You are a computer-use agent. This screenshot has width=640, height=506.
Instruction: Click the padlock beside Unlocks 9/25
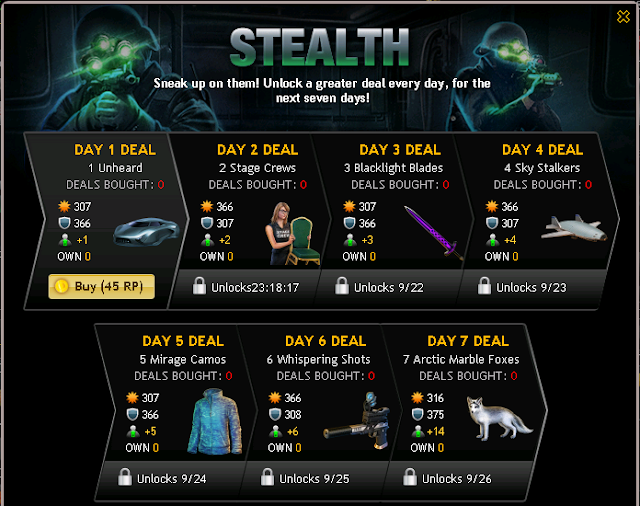[x=267, y=477]
